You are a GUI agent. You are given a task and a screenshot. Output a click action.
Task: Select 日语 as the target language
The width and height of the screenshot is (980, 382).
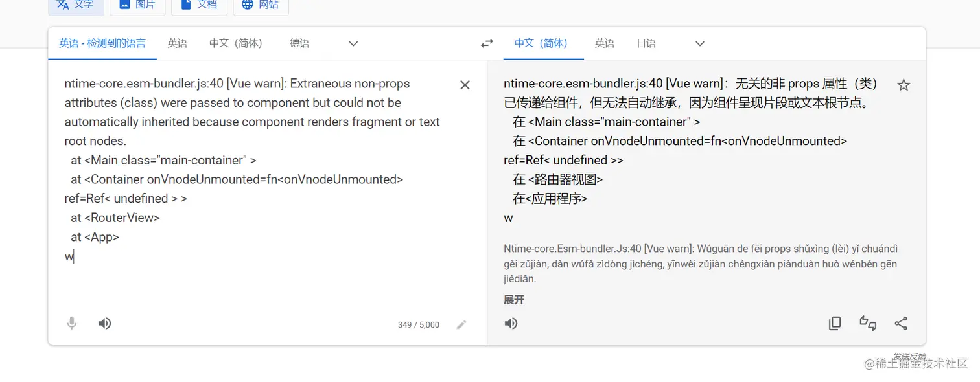(646, 43)
